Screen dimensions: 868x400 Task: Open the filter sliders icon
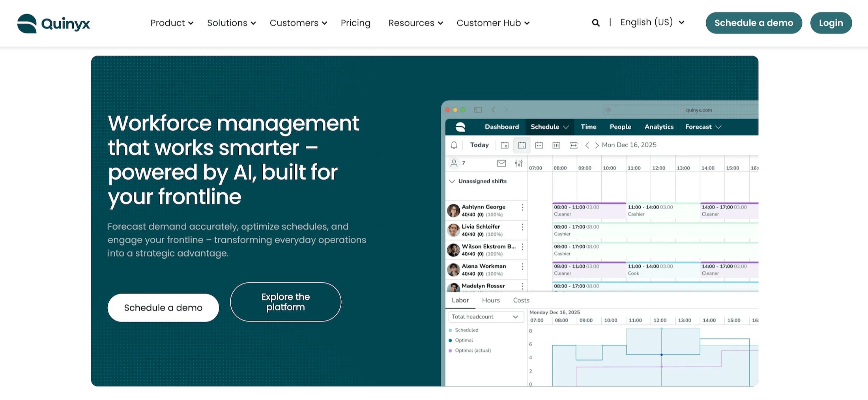(x=519, y=163)
